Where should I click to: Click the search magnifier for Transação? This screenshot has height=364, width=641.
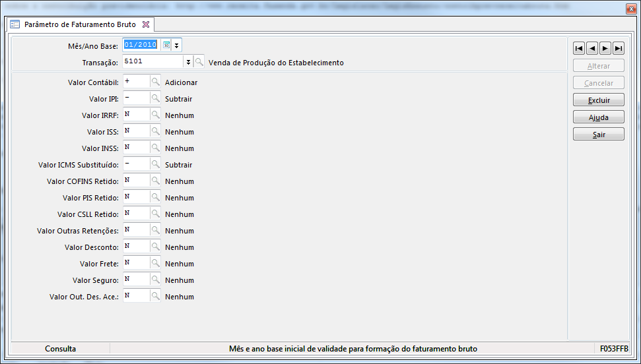pyautogui.click(x=199, y=61)
